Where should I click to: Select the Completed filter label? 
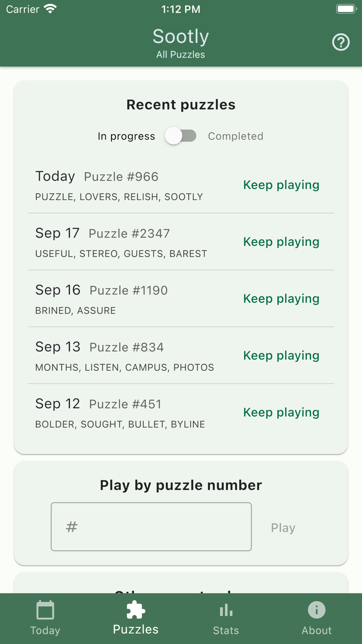click(235, 136)
